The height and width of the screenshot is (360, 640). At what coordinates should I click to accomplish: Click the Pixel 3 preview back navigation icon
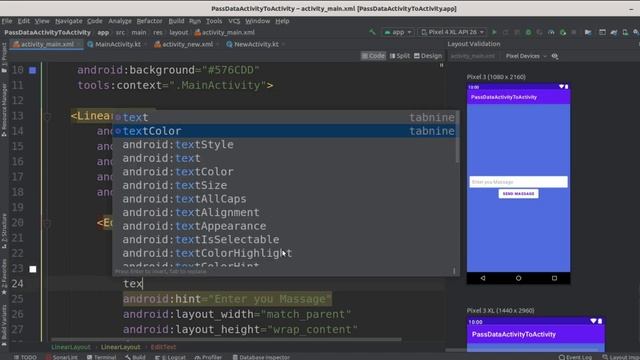pos(483,278)
